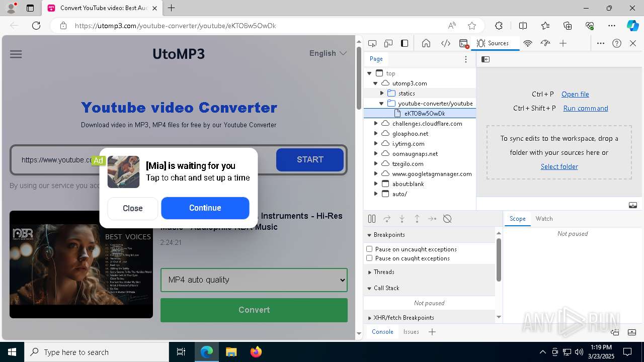Expand challenges.cloudflare.com node
The width and height of the screenshot is (644, 362).
(x=376, y=124)
